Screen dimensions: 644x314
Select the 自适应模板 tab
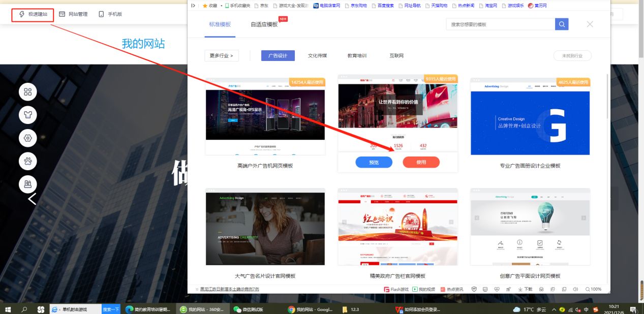click(264, 24)
